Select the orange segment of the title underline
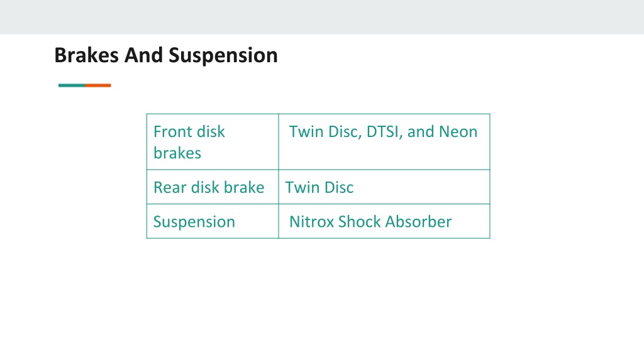 coord(98,85)
